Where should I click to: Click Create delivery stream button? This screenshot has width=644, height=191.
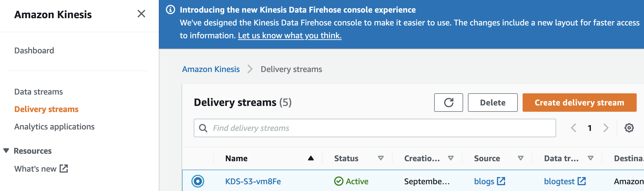(x=579, y=102)
